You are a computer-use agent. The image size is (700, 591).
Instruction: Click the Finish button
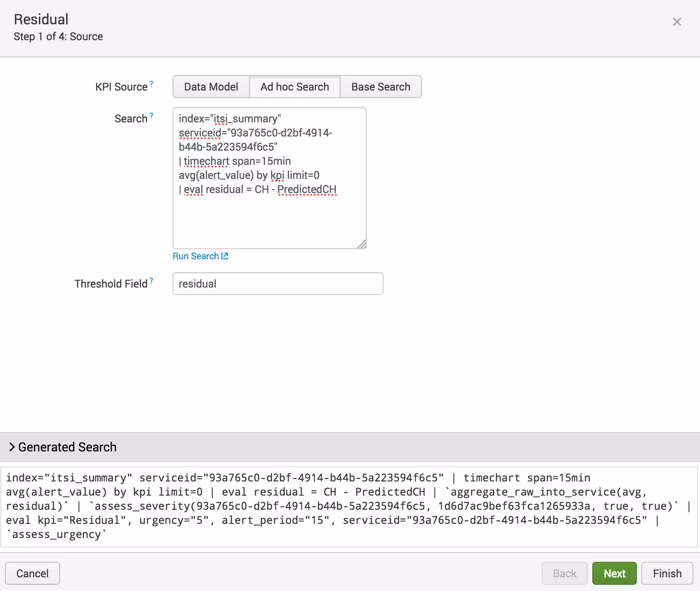(667, 573)
